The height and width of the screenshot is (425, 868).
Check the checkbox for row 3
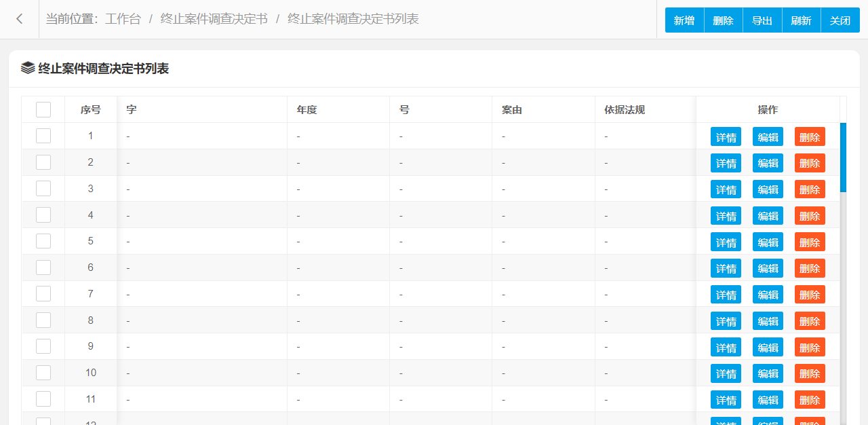(x=43, y=189)
